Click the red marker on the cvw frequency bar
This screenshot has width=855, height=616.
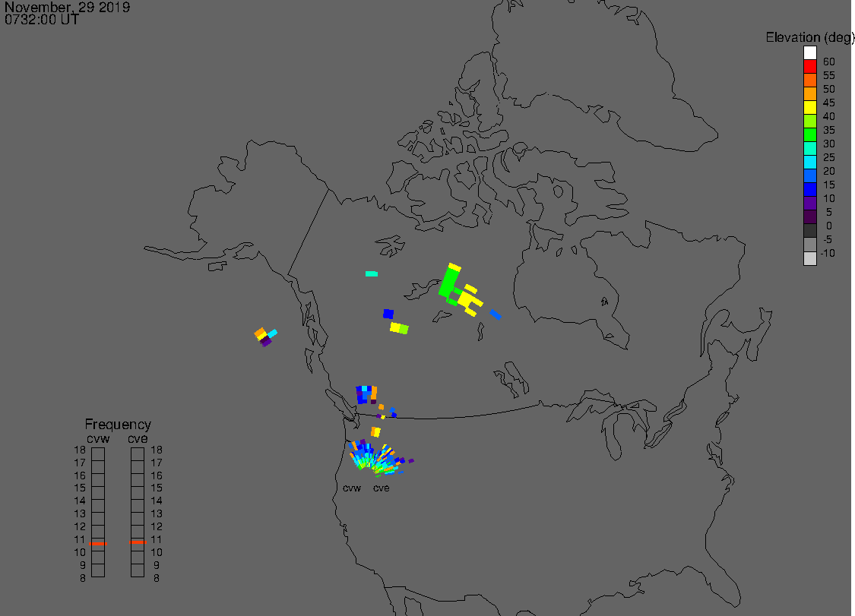click(98, 544)
